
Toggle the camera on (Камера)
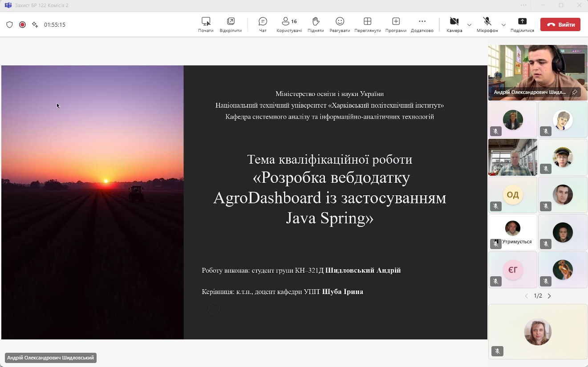point(454,24)
